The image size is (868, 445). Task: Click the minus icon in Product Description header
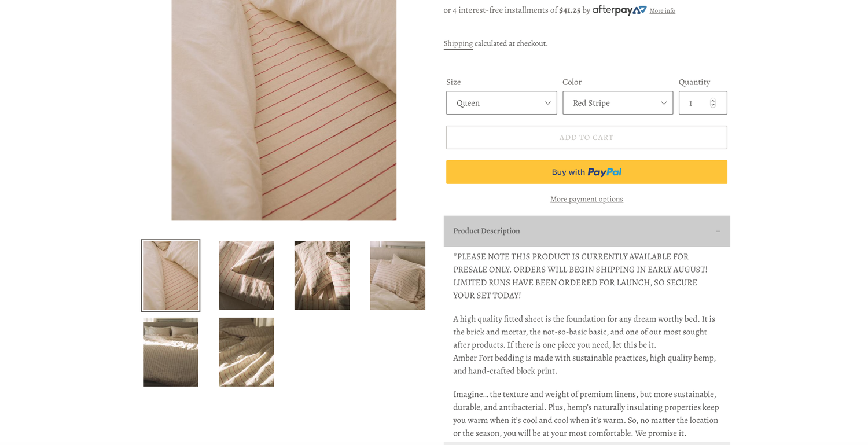pyautogui.click(x=718, y=231)
